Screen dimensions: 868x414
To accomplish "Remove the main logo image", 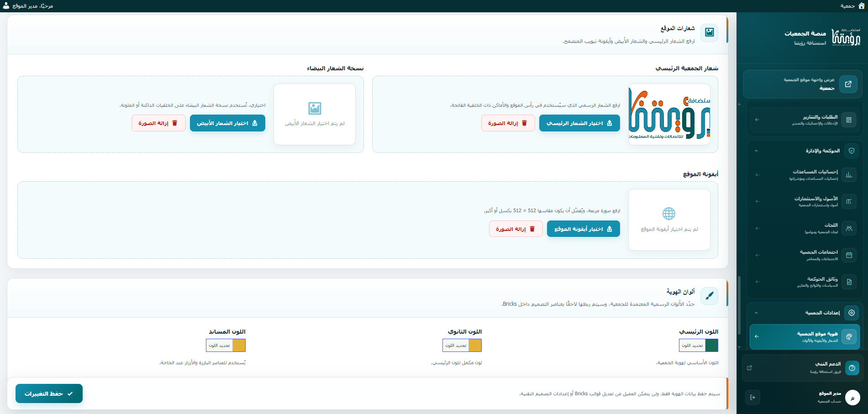I will click(x=508, y=123).
